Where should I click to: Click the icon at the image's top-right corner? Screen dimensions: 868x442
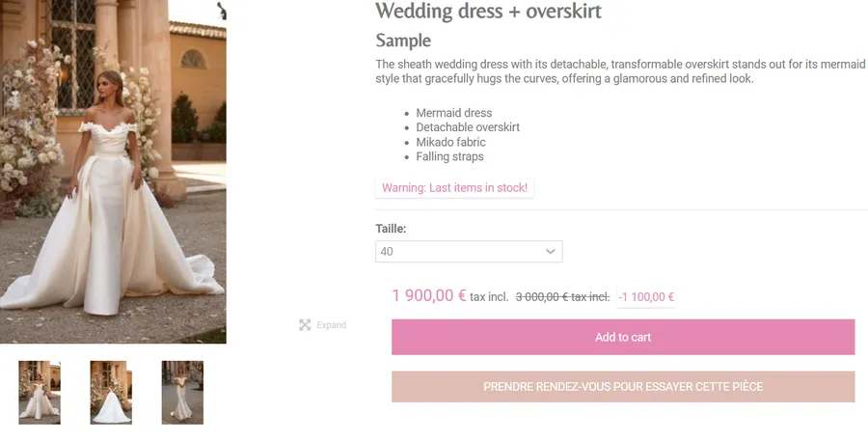[x=222, y=11]
